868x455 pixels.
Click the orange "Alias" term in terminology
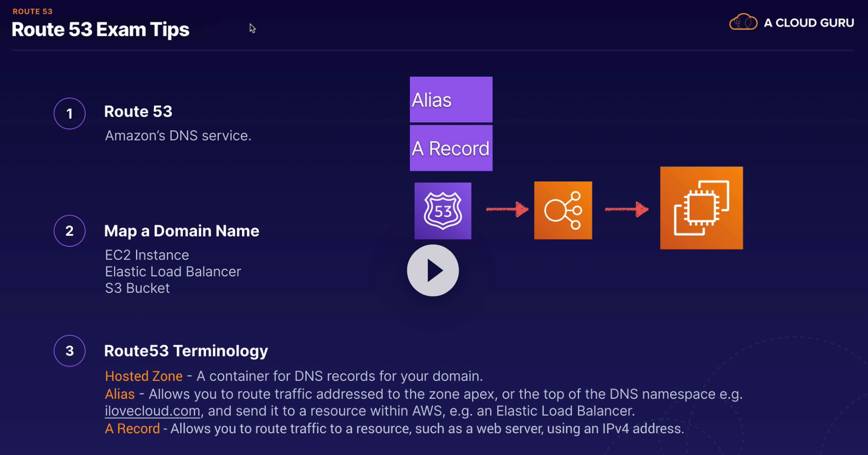120,394
